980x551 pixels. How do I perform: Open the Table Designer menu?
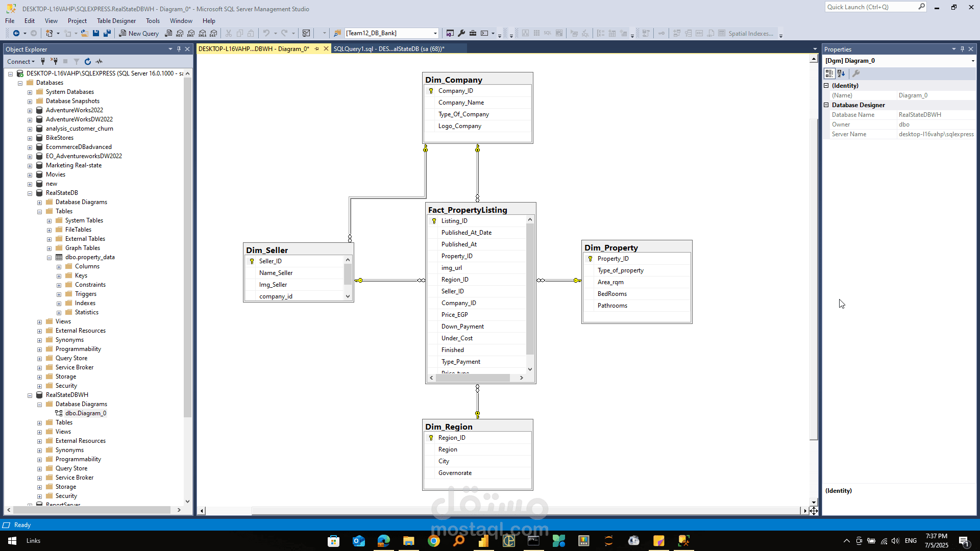coord(116,21)
